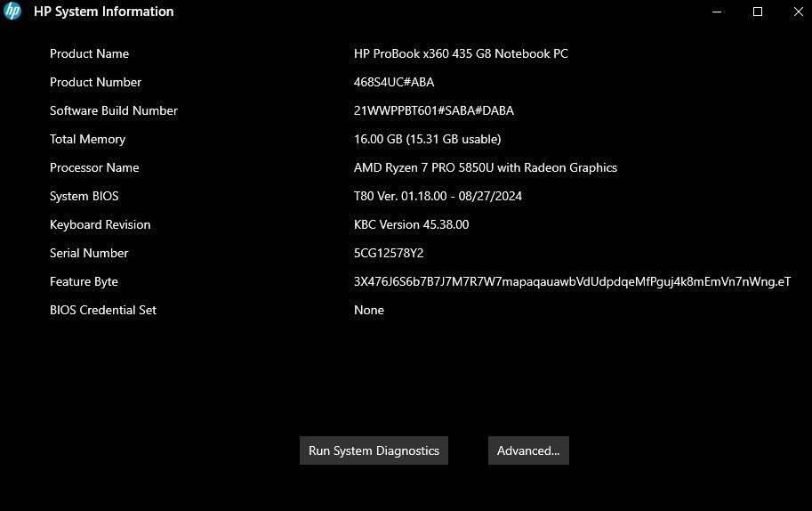Image resolution: width=812 pixels, height=511 pixels.
Task: Select 'KBC Version 45.38.00' value
Action: (411, 224)
